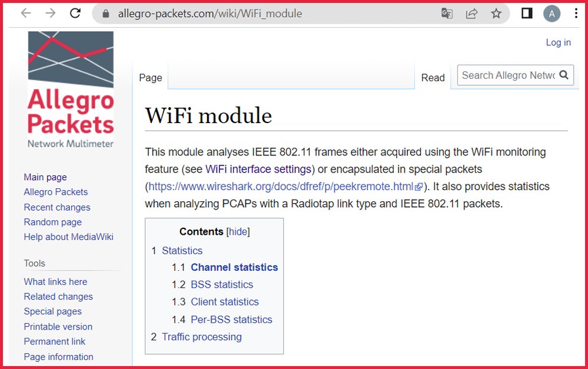Click the WiFi module page heading
588x369 pixels.
point(209,115)
